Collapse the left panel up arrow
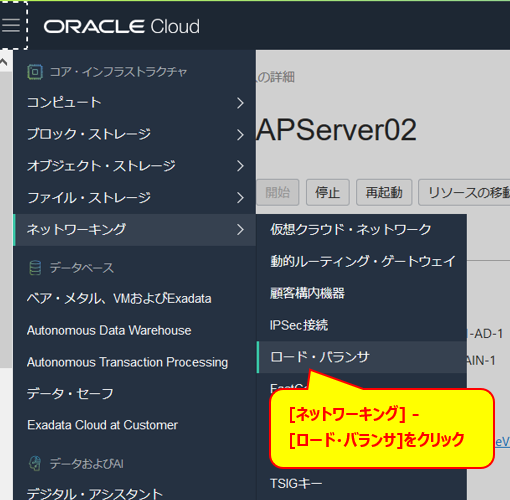The height and width of the screenshot is (500, 510). point(4,62)
